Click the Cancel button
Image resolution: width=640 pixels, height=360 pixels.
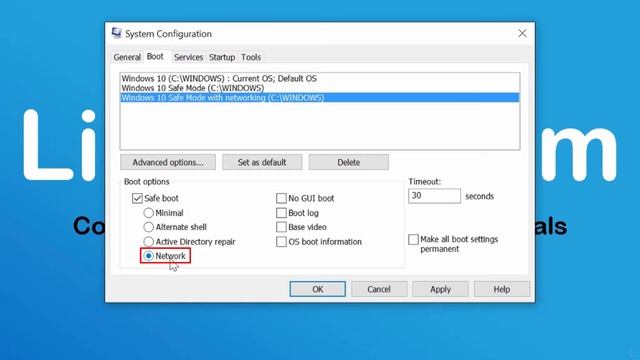coord(379,289)
